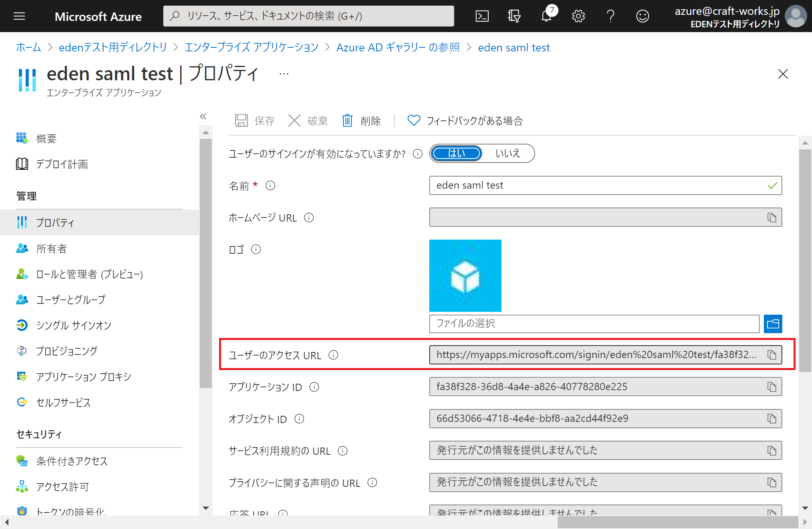Copy the ユーザーのアクセス URL value
The height and width of the screenshot is (529, 812).
[772, 355]
